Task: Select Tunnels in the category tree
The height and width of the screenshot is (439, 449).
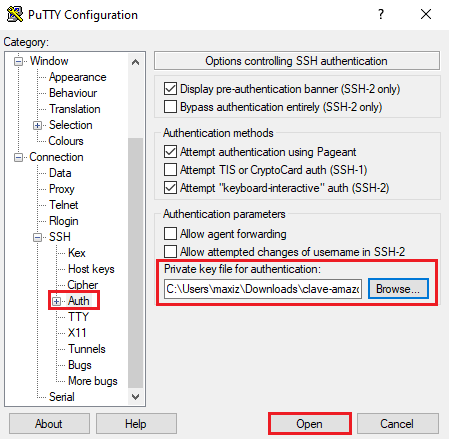Action: [x=87, y=349]
